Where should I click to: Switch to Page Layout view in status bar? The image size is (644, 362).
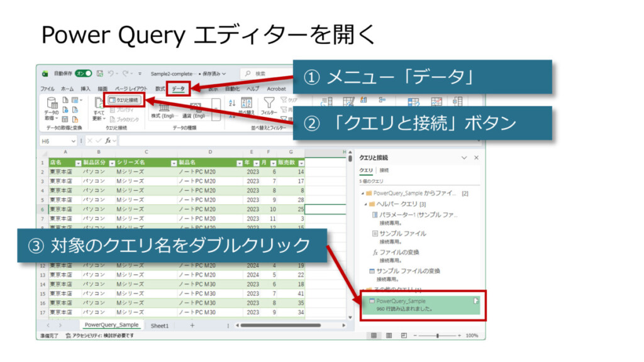pyautogui.click(x=388, y=336)
